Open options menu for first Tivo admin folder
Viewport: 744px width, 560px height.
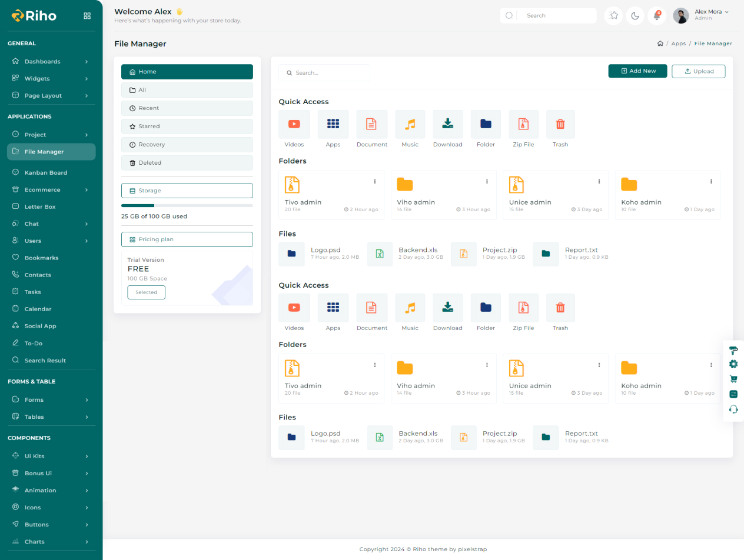pos(375,182)
